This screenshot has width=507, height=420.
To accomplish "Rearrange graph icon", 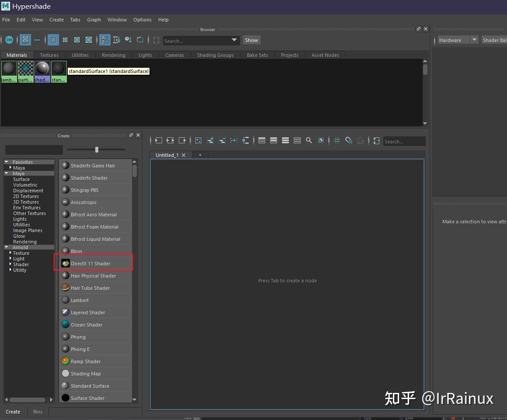I will coord(234,140).
